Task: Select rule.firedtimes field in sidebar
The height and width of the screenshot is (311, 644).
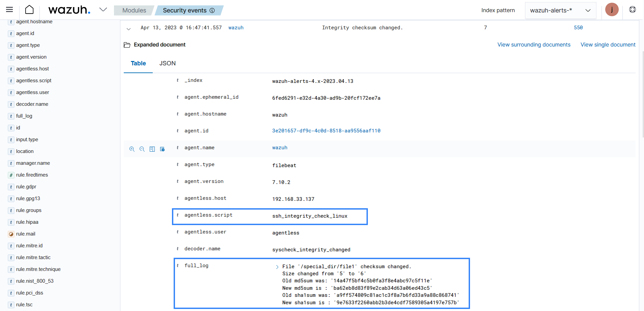Action: pos(32,175)
